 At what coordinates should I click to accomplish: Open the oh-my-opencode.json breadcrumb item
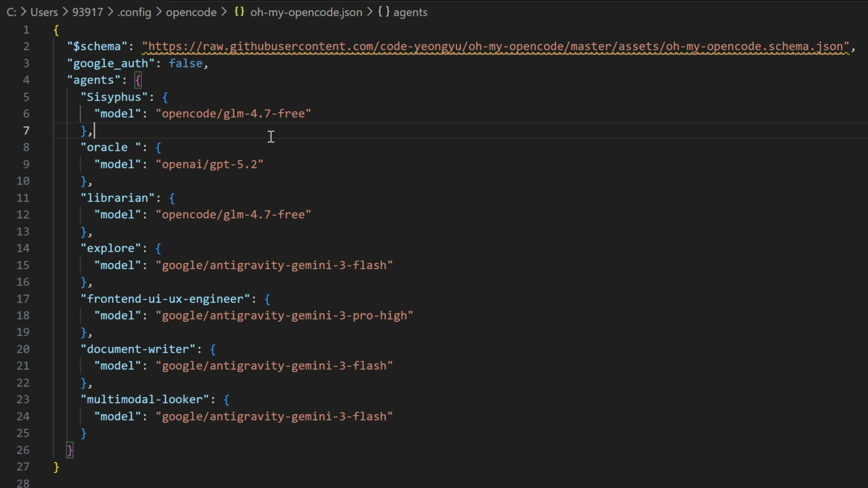tap(306, 12)
